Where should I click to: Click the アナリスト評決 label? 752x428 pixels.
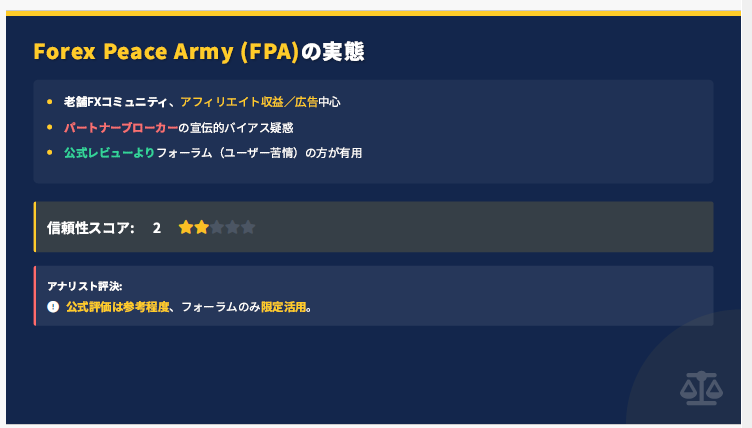pos(84,286)
